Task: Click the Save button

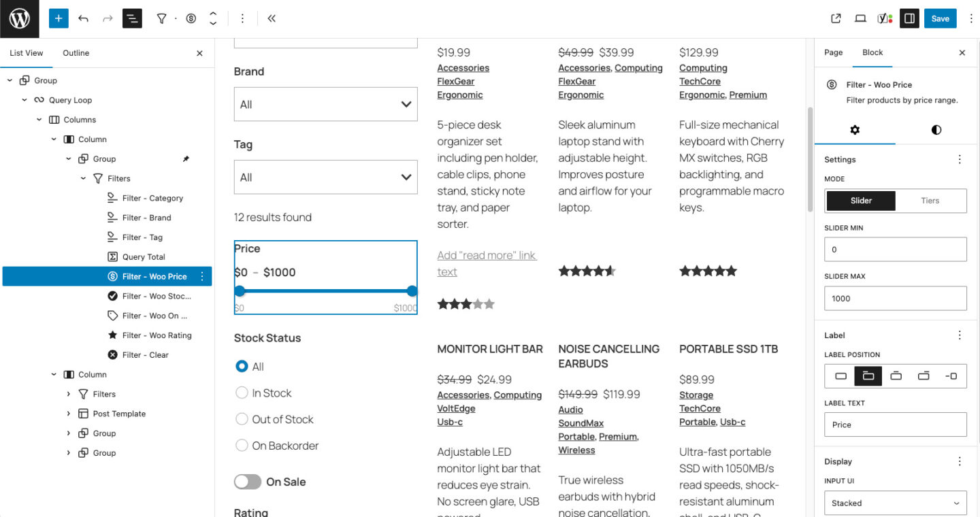Action: (940, 18)
